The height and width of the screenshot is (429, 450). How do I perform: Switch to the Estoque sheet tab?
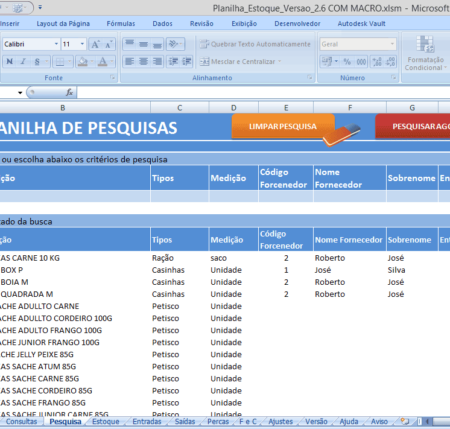106,422
